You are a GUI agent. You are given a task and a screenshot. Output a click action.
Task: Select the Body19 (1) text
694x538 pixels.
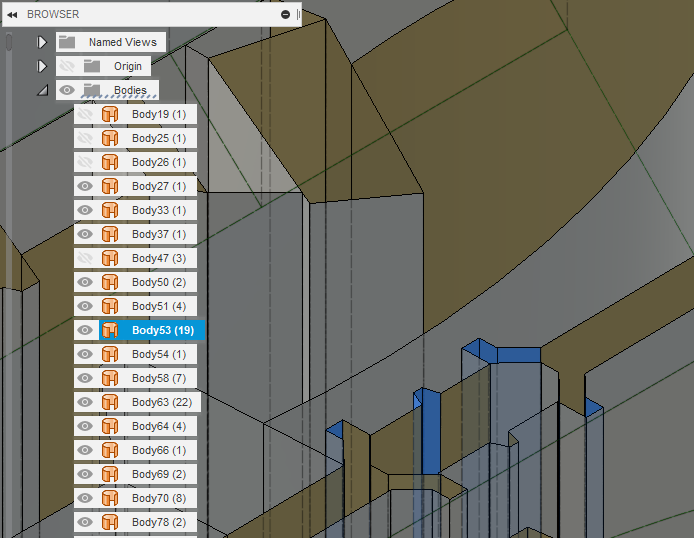(x=159, y=114)
